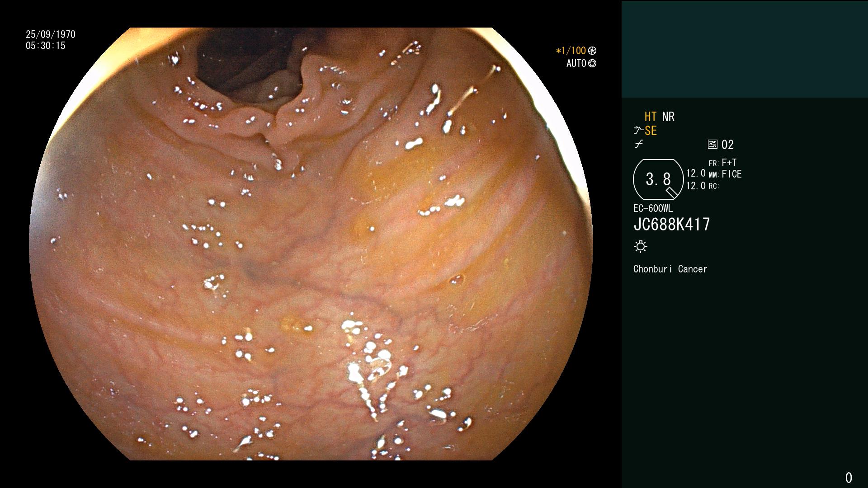Click the preset sliders icon beside 02
Image resolution: width=868 pixels, height=488 pixels.
point(712,144)
